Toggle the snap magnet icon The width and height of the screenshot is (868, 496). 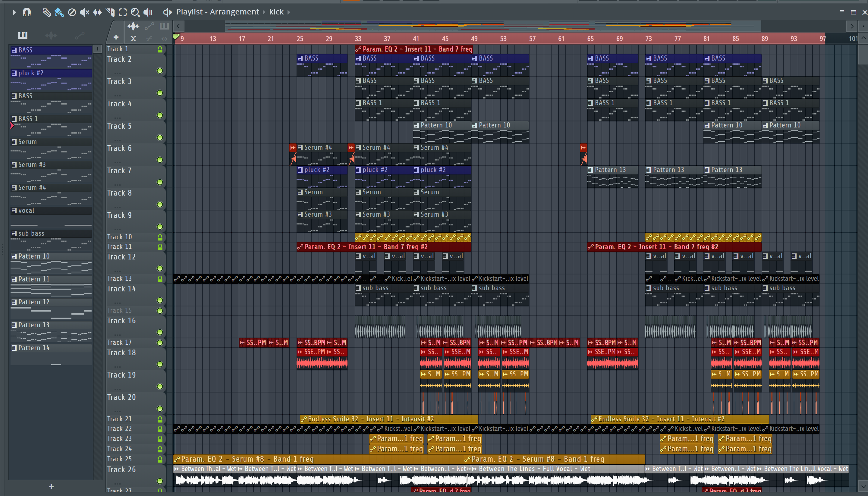27,13
